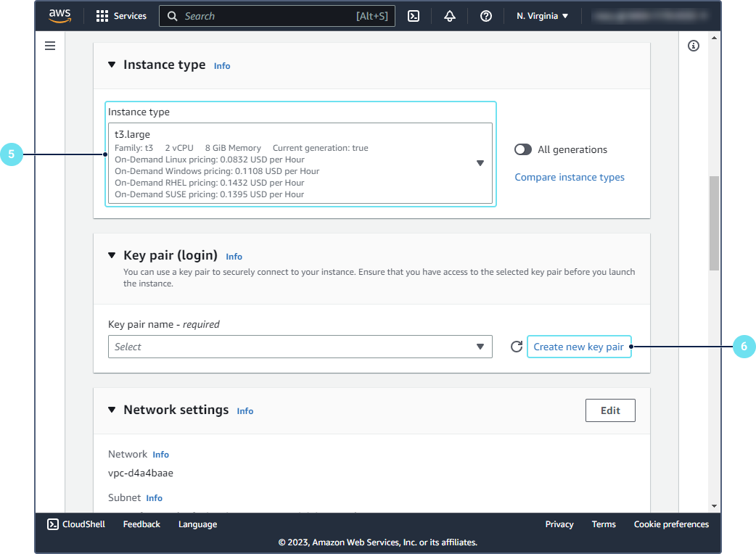Open the help question mark icon
The width and height of the screenshot is (756, 554).
click(486, 16)
